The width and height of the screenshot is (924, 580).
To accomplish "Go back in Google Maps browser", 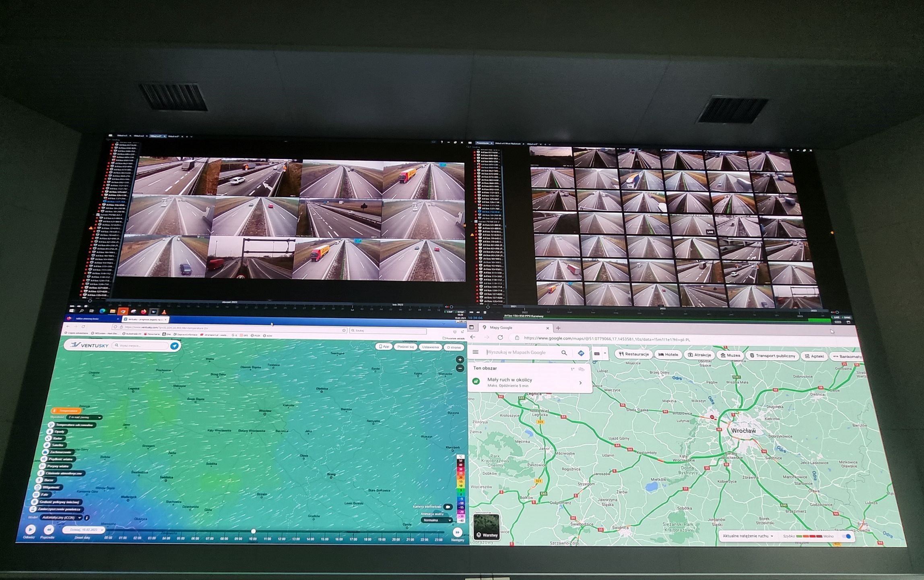I will tap(473, 337).
